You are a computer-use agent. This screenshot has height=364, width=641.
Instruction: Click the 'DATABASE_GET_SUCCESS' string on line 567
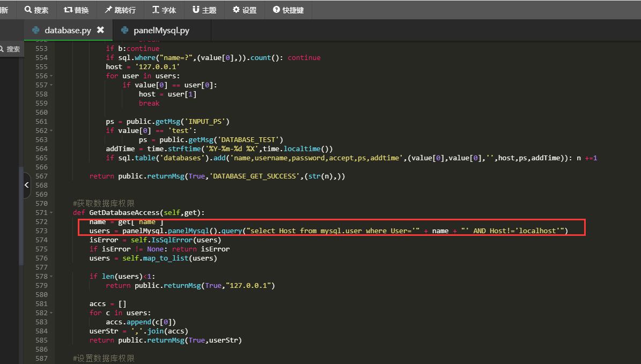(x=255, y=176)
